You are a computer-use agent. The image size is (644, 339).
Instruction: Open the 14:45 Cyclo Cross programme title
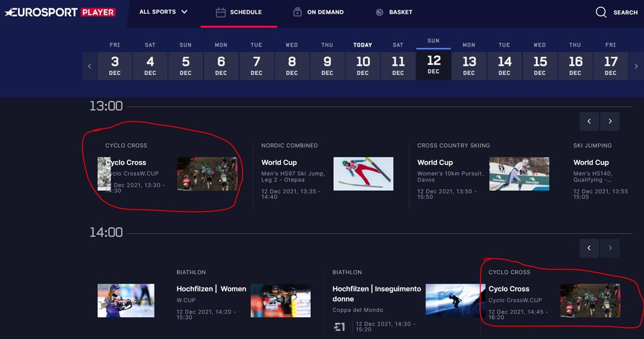click(x=509, y=288)
